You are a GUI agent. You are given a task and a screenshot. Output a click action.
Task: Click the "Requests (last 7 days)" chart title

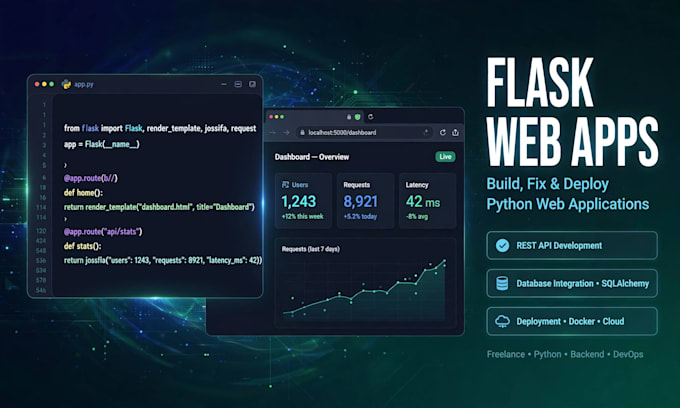click(311, 249)
